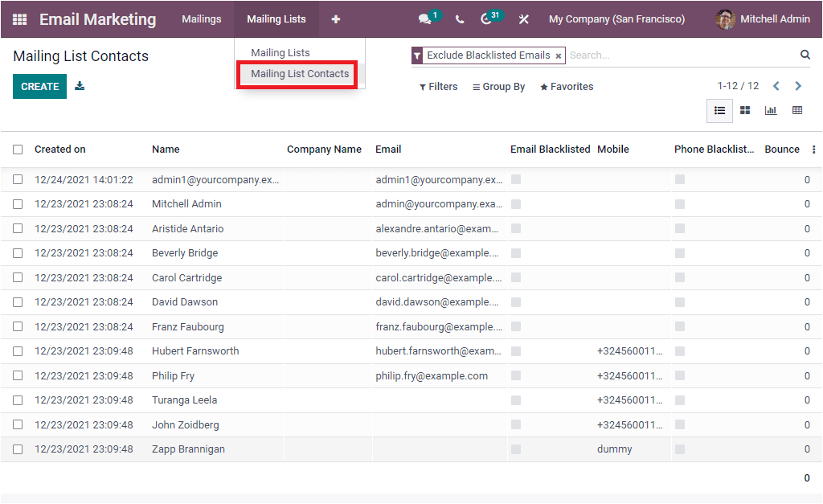This screenshot has width=823, height=504.
Task: Remove the Exclude Blacklisted Emails filter
Action: (x=559, y=55)
